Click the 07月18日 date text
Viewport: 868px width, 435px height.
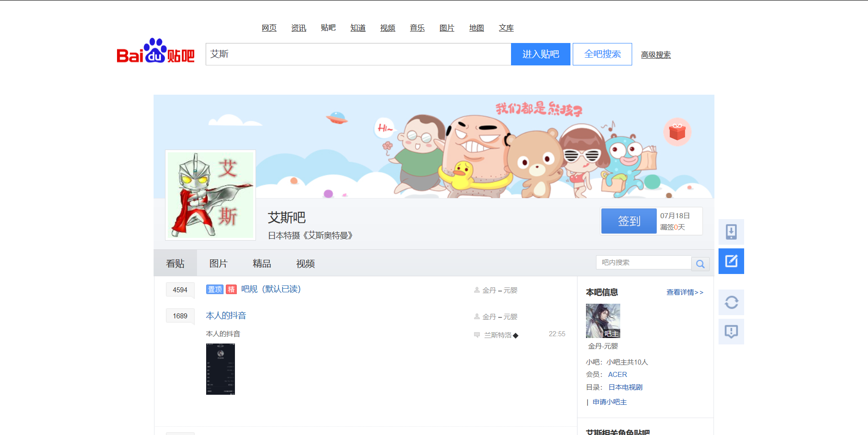click(x=675, y=216)
